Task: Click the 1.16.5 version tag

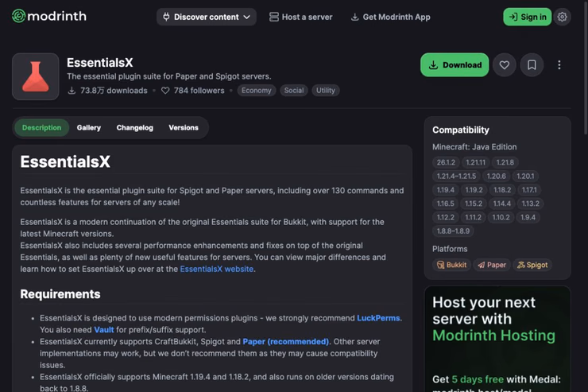Action: click(x=446, y=204)
